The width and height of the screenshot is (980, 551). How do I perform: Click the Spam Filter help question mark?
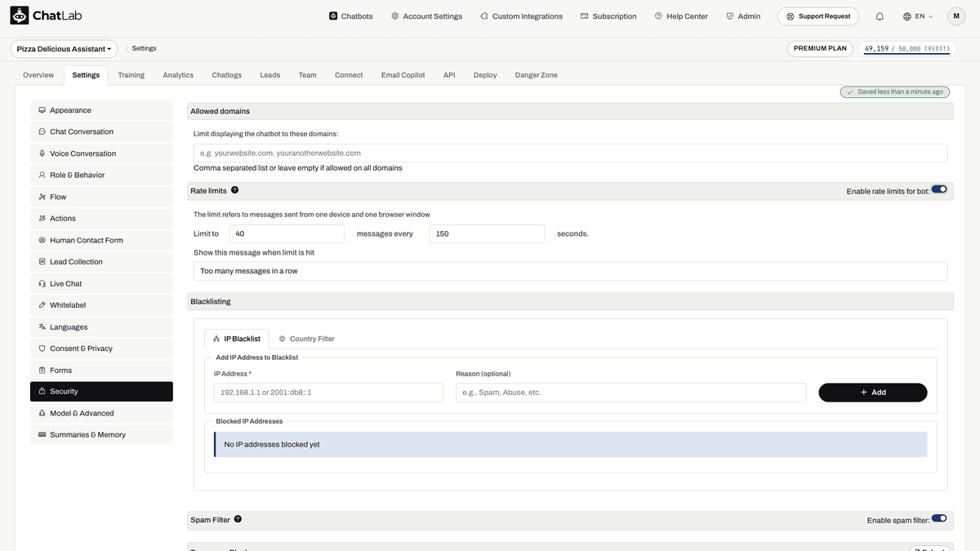coord(238,519)
